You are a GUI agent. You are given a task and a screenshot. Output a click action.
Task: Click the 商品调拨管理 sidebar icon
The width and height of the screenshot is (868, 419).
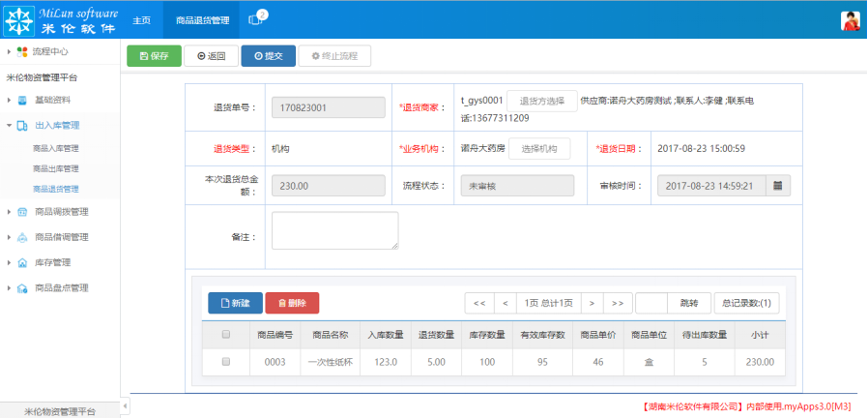(x=22, y=211)
